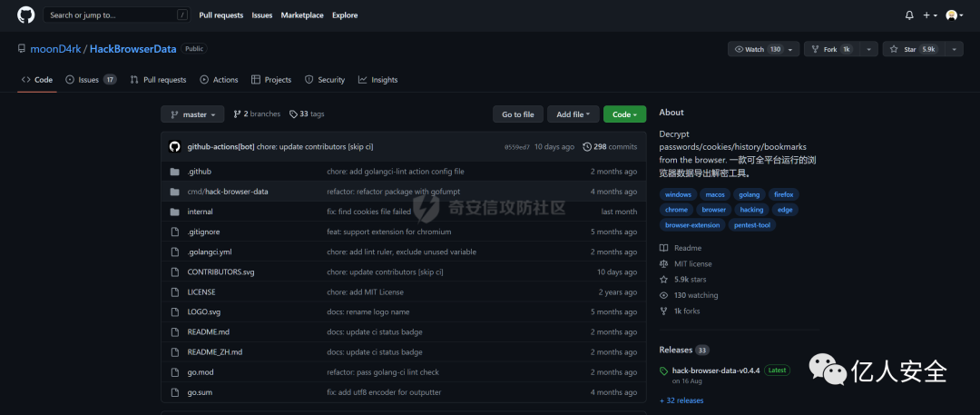Select the firefox topic tag
The height and width of the screenshot is (415, 980).
point(784,194)
